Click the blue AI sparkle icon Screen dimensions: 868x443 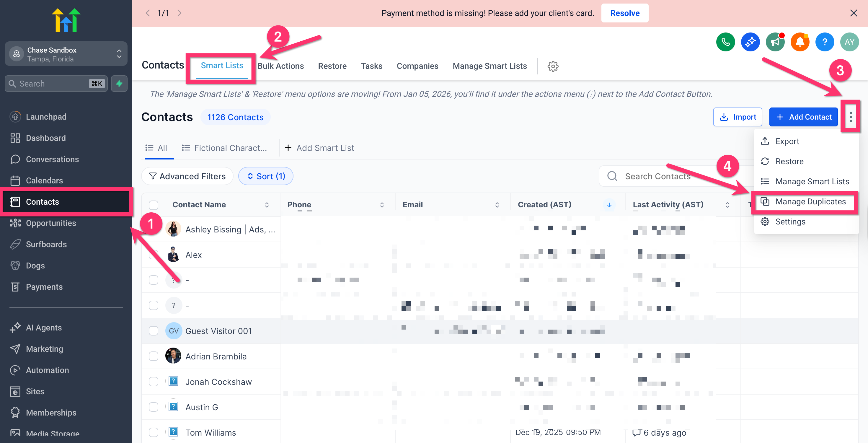point(750,42)
